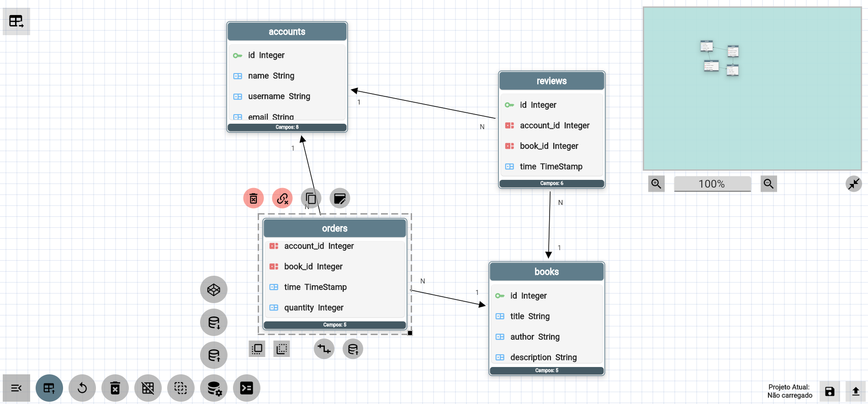Collapse the bottom toolbar menu
Image resolution: width=868 pixels, height=404 pixels.
point(16,388)
